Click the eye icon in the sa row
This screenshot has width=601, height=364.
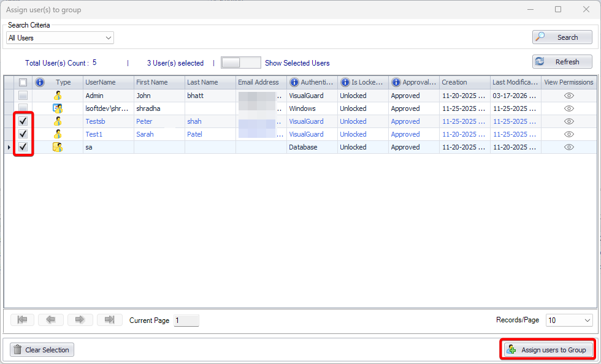click(x=568, y=147)
